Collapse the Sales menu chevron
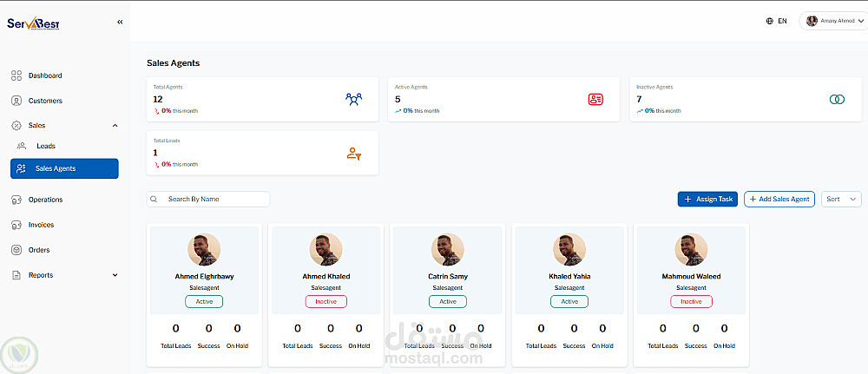868x374 pixels. 115,126
